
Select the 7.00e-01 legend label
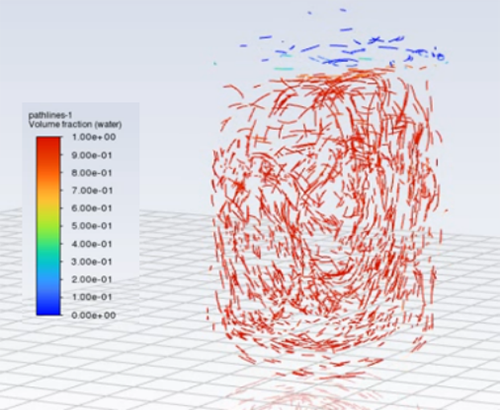(92, 191)
